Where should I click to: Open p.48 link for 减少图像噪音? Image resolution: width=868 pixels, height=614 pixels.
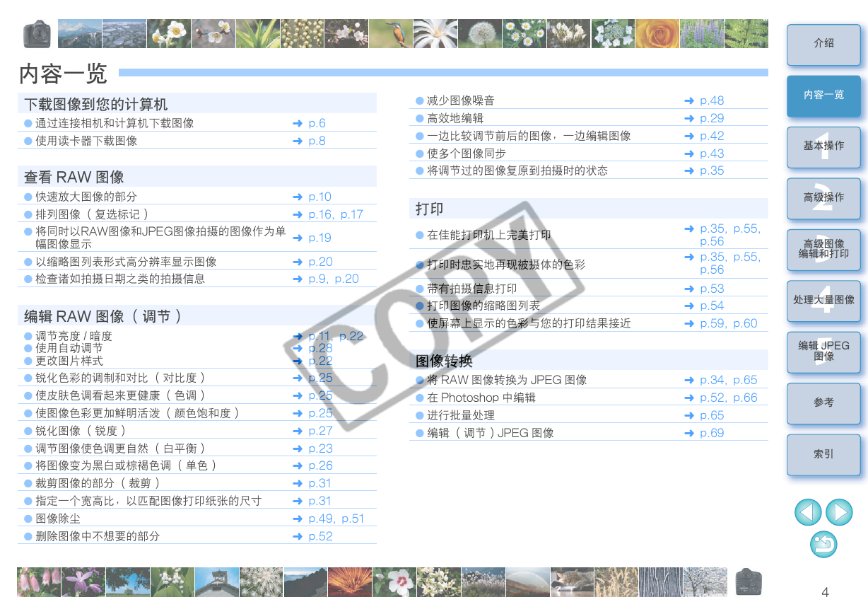pos(712,100)
